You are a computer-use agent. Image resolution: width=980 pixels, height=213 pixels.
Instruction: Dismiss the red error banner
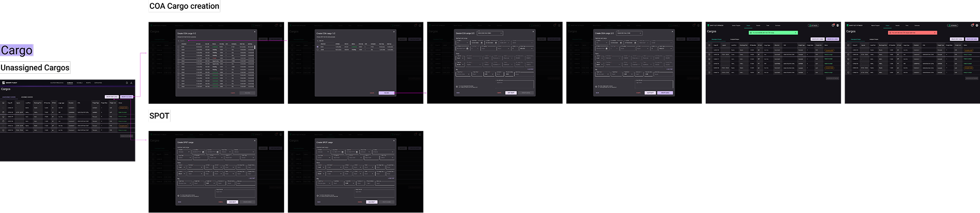pyautogui.click(x=935, y=33)
